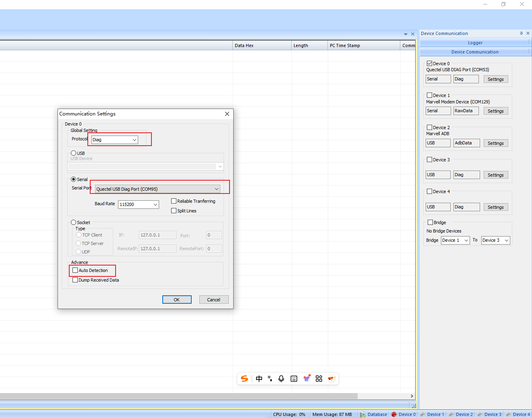Check the Device 2 checkbox
The height and width of the screenshot is (418, 532).
pyautogui.click(x=430, y=128)
